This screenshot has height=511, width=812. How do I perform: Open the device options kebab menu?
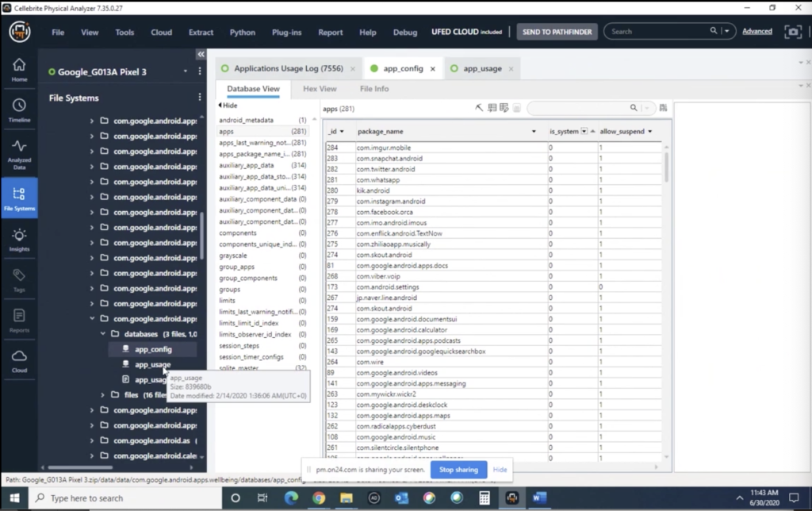200,71
